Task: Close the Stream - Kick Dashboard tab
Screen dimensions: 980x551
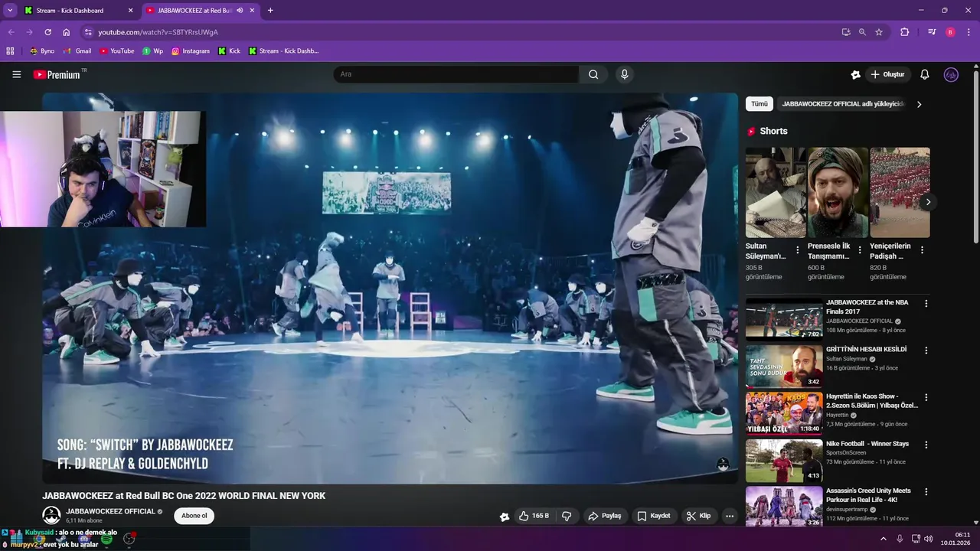Action: (x=130, y=11)
